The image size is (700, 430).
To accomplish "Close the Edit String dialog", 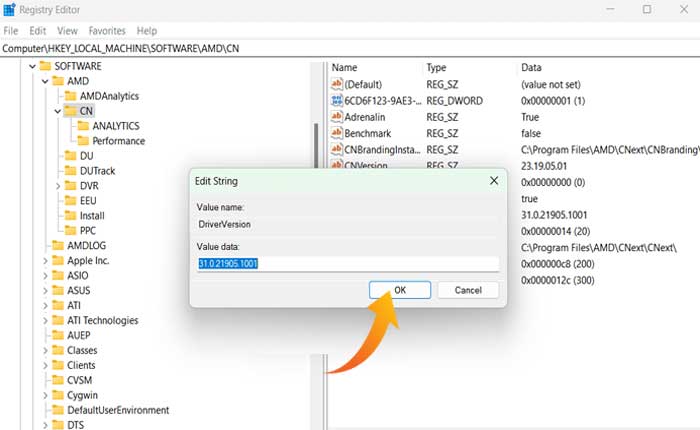I will 493,181.
